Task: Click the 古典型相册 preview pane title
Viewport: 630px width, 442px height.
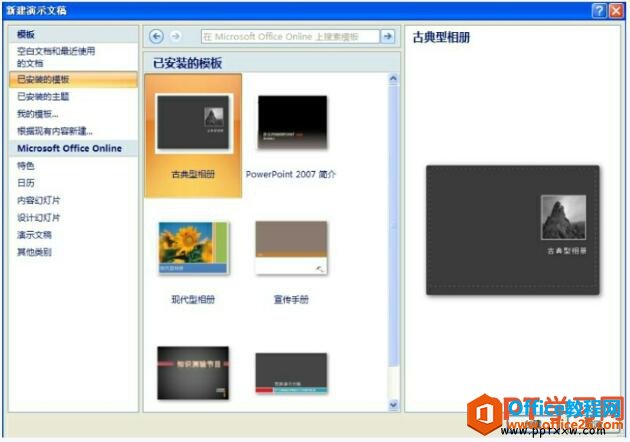Action: (441, 37)
